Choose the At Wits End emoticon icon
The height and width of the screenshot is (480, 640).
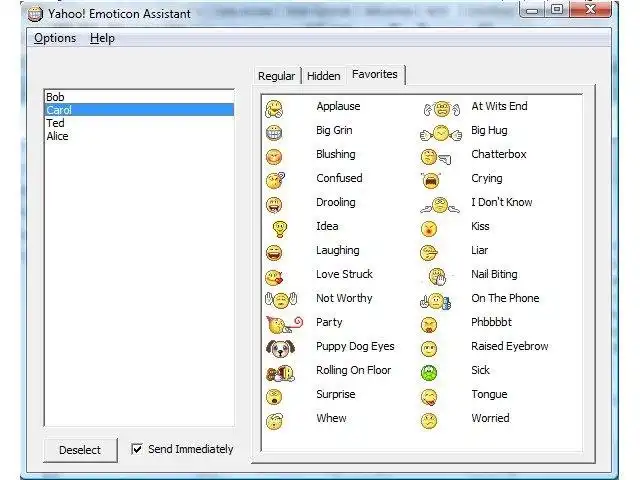(x=442, y=109)
